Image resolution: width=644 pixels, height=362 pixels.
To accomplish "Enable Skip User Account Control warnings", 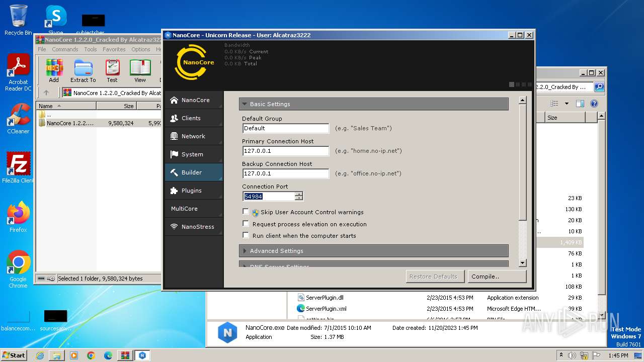I will point(246,212).
